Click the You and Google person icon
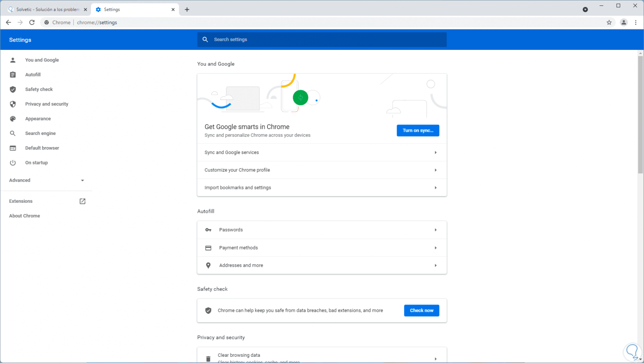This screenshot has height=363, width=644. (x=13, y=60)
